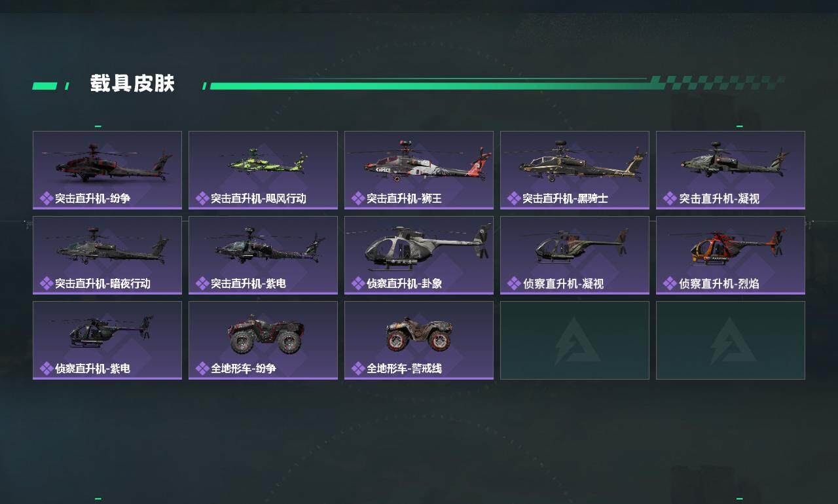Select the green 突击直升机-飓风行动 skin
838x504 pixels.
point(263,170)
